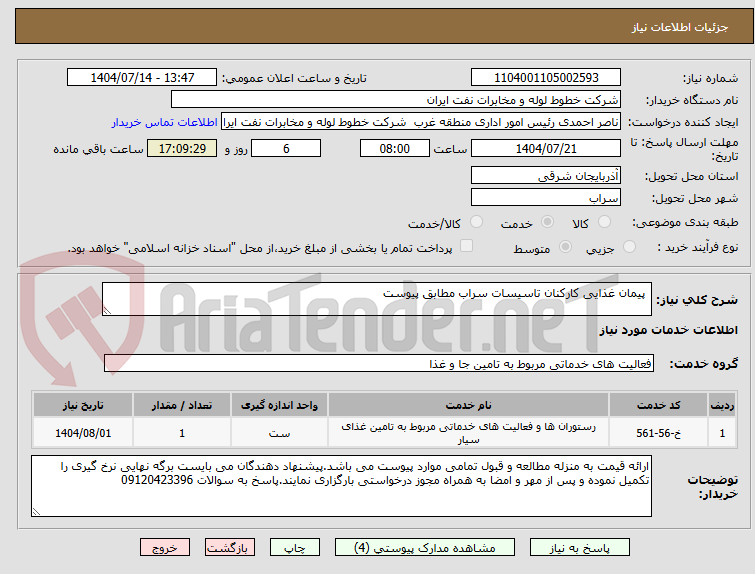Click the deadline time field 08:00
Screen dimensions: 755x574
point(395,148)
